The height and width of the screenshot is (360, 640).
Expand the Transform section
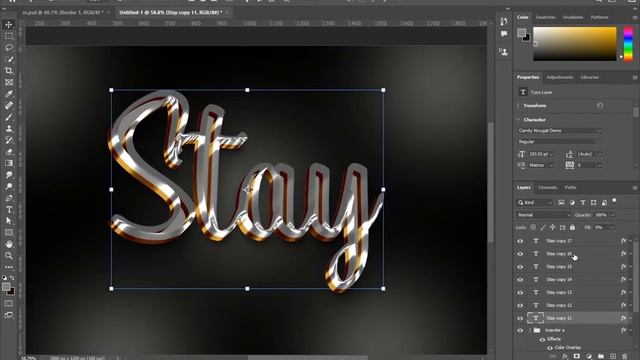click(518, 106)
